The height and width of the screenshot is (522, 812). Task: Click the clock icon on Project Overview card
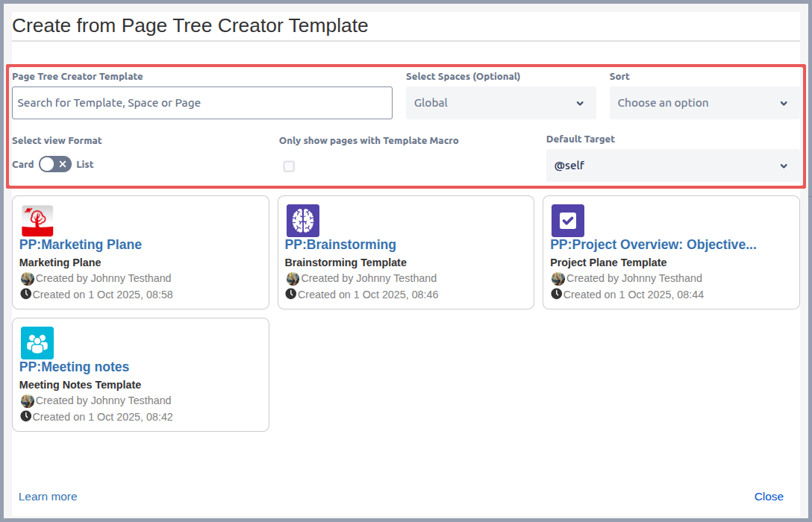click(x=556, y=294)
